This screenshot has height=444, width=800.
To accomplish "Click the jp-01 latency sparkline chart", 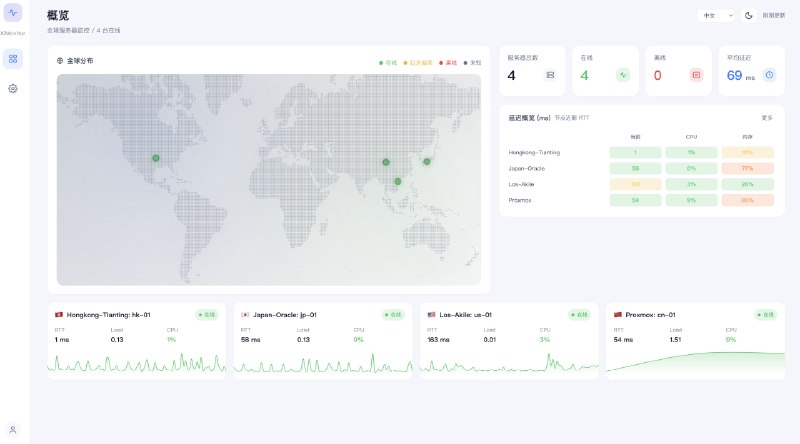I will pyautogui.click(x=323, y=362).
